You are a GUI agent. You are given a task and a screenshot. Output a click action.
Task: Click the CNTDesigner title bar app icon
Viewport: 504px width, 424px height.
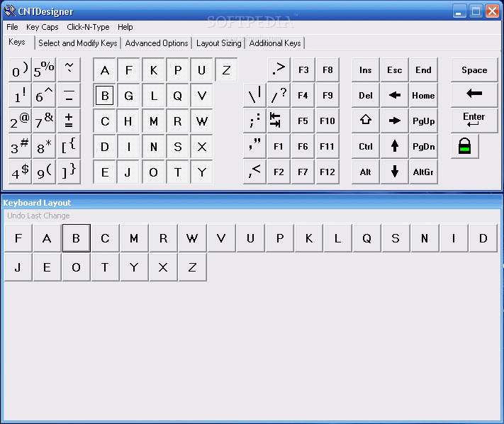pyautogui.click(x=10, y=11)
